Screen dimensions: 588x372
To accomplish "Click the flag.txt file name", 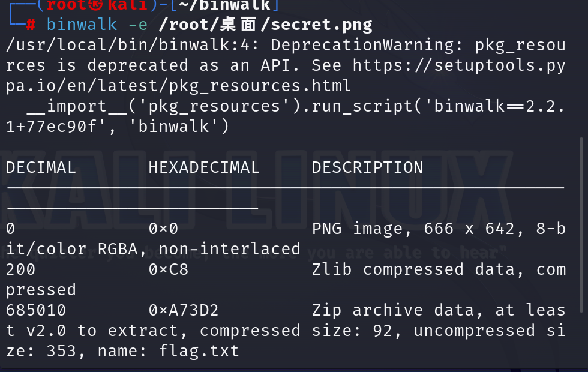I will pos(199,352).
